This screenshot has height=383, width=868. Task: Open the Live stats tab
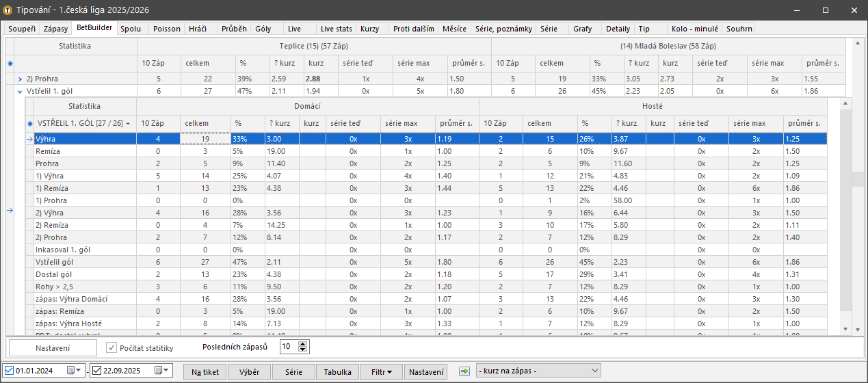336,29
